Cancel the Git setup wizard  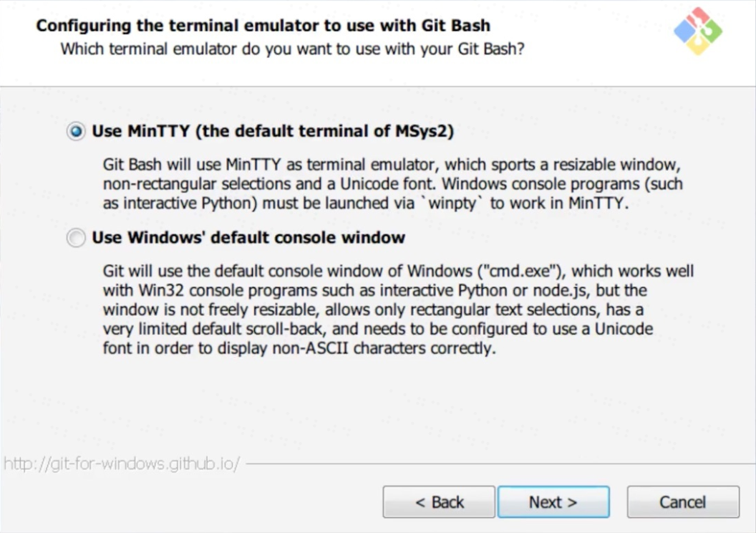[x=683, y=502]
